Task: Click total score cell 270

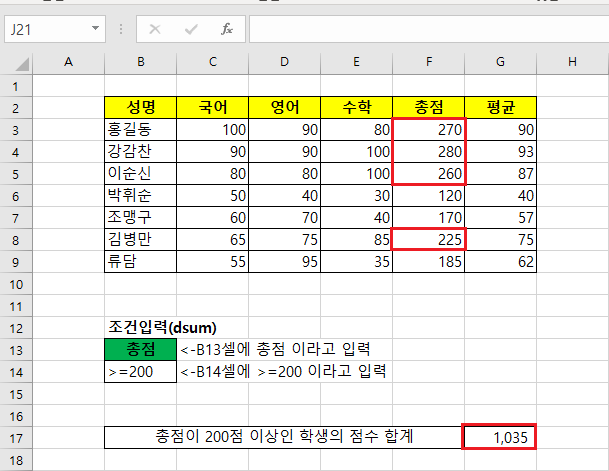Action: 428,129
